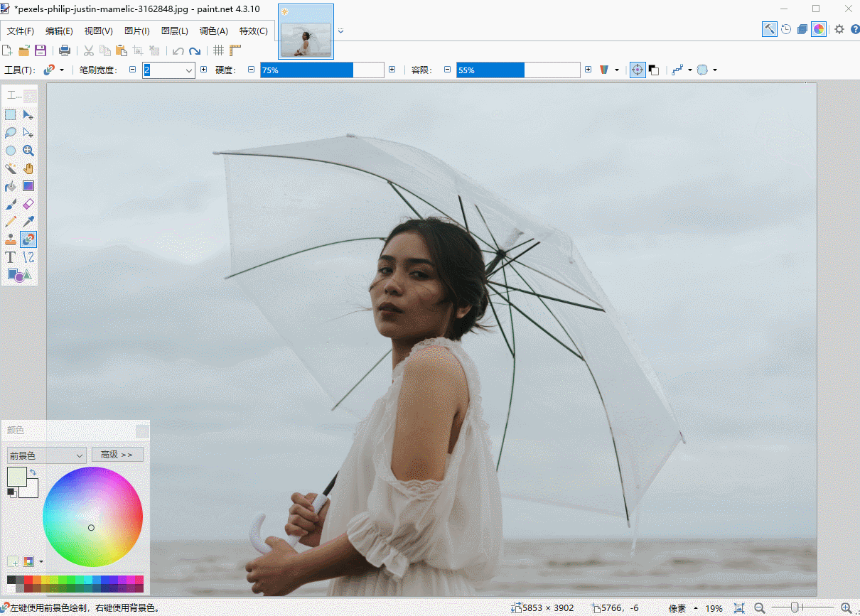This screenshot has width=860, height=616.
Task: Click the 高级 >> button
Action: tap(117, 455)
